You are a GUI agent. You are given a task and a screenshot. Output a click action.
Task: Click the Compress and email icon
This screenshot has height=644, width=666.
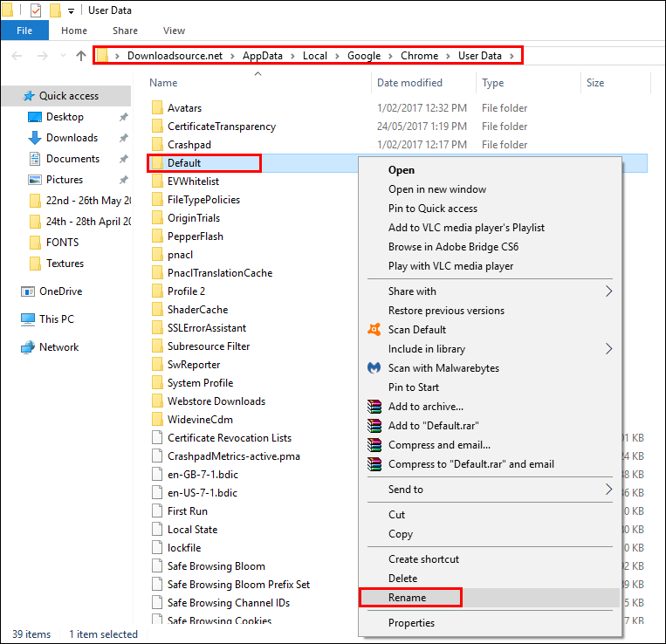[374, 445]
